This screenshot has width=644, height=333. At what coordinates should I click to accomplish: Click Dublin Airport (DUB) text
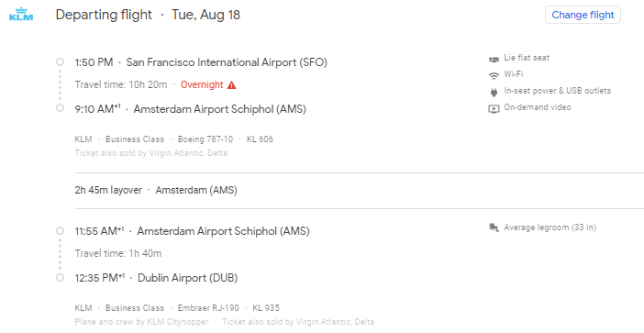point(188,278)
